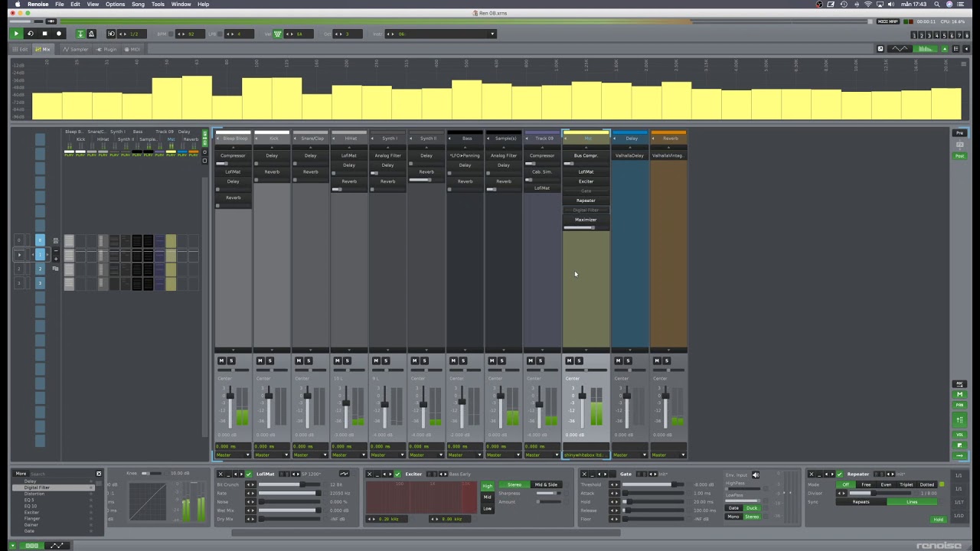Solo the Bleep Bloop track
Image resolution: width=980 pixels, height=551 pixels.
coord(231,360)
